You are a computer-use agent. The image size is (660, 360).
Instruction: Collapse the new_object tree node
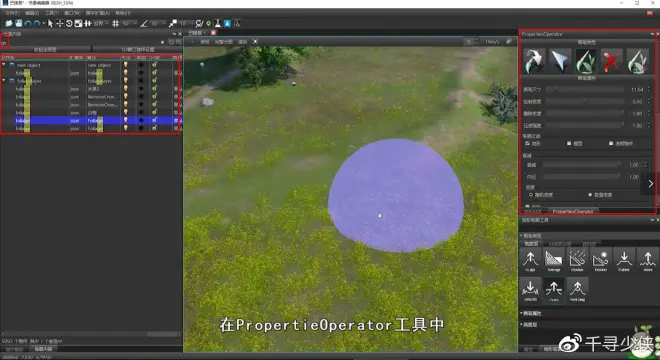4,65
